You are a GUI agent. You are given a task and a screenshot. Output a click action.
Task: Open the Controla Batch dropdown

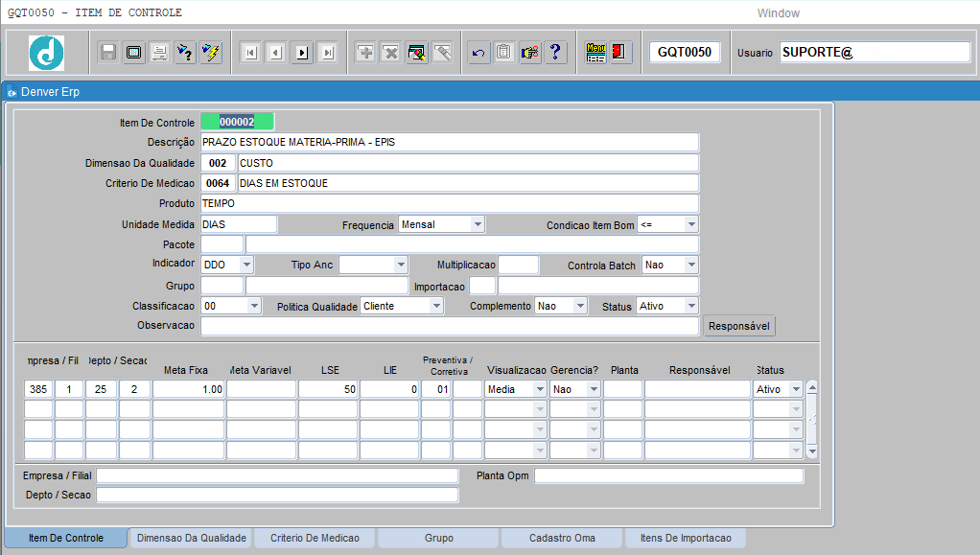pos(690,265)
